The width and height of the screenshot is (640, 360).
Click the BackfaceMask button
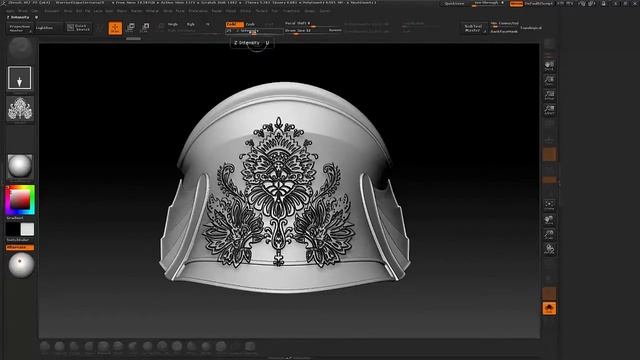coord(504,31)
